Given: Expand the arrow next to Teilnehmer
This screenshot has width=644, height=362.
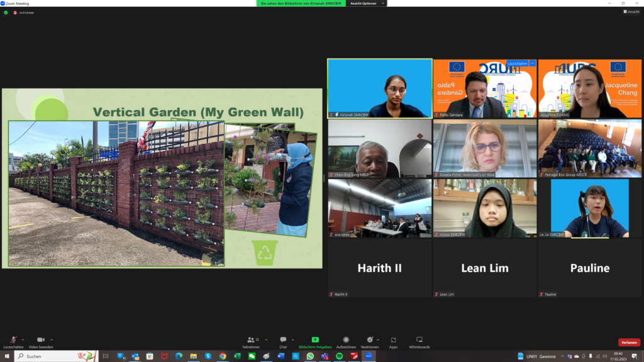Looking at the screenshot, I should tap(266, 339).
